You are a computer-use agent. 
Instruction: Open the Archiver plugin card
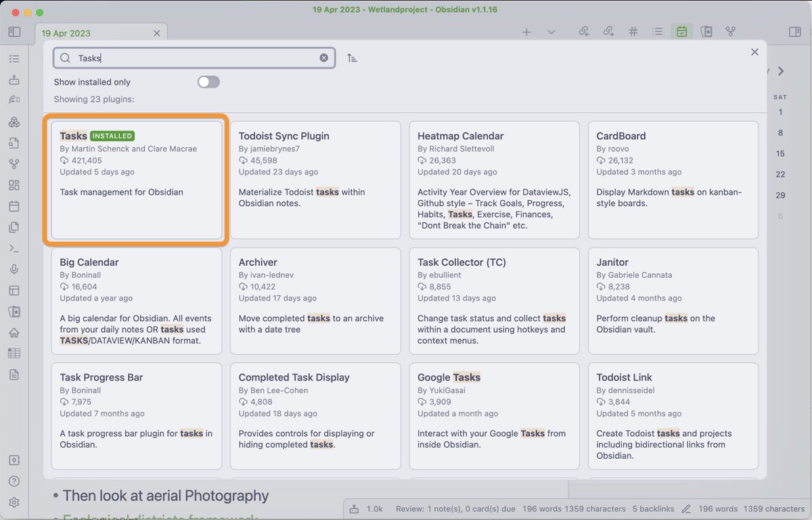[315, 301]
